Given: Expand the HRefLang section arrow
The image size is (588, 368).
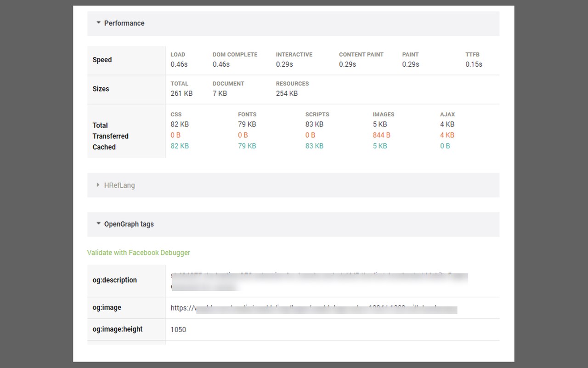Looking at the screenshot, I should pyautogui.click(x=98, y=185).
